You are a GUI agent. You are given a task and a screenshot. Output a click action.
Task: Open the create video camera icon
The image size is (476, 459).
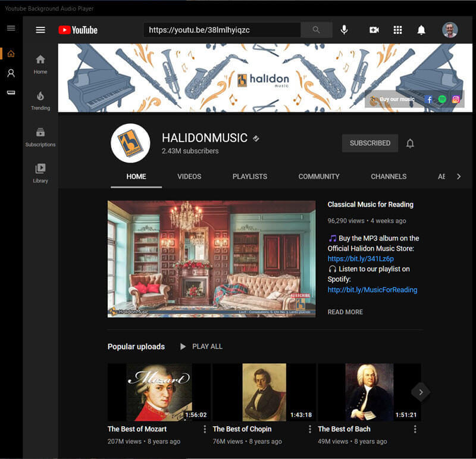coord(374,30)
